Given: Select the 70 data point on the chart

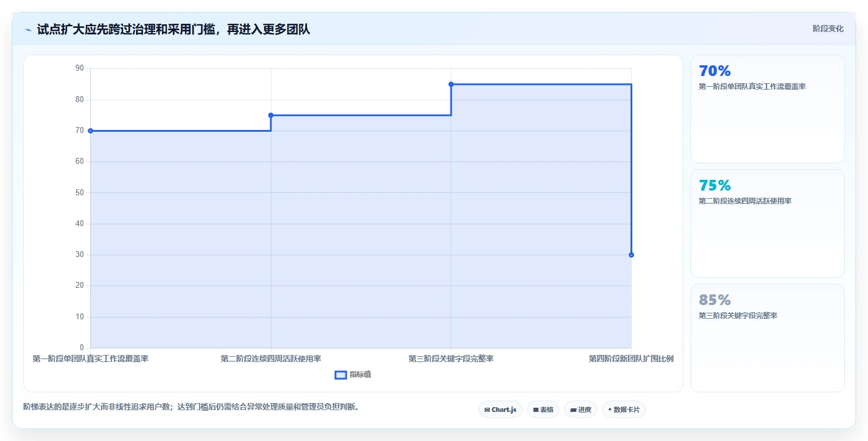Looking at the screenshot, I should coord(90,131).
